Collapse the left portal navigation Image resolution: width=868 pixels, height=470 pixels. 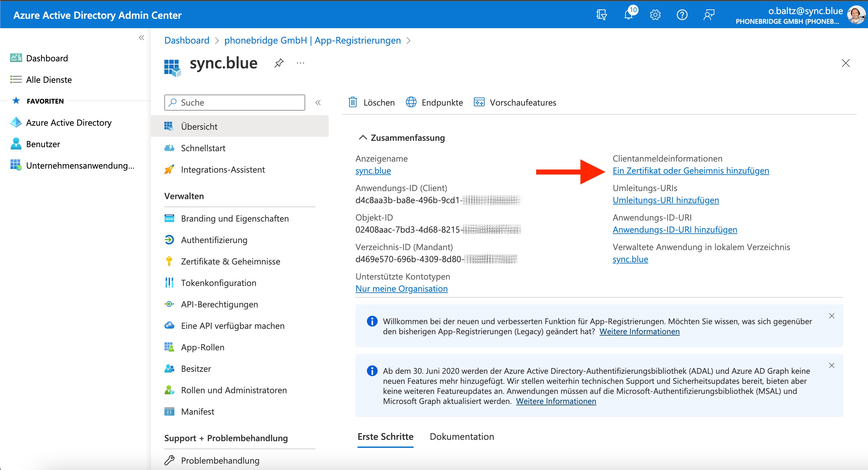click(x=142, y=38)
